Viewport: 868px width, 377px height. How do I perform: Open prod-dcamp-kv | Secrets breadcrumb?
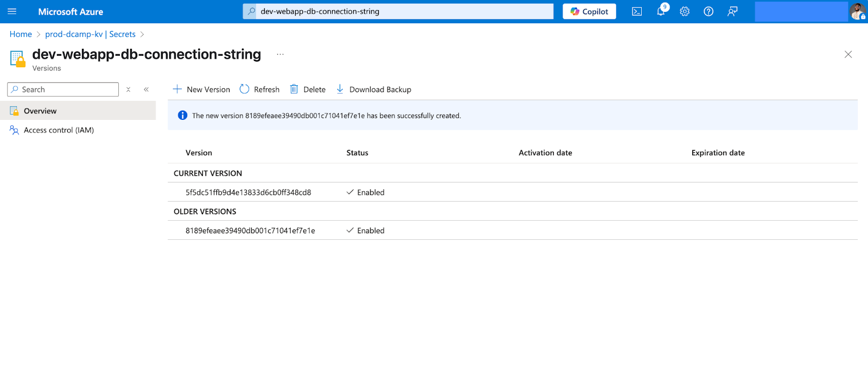(x=90, y=34)
